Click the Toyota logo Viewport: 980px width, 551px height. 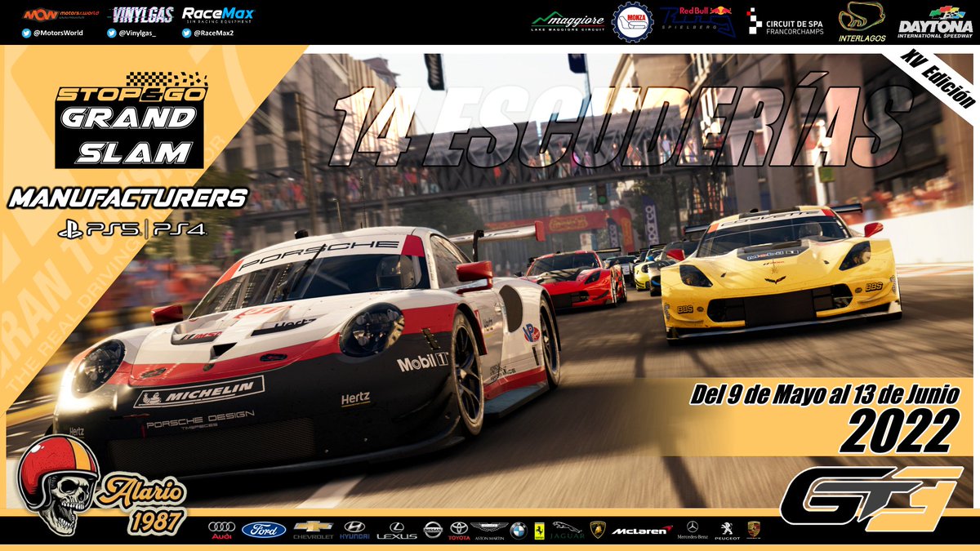[x=459, y=531]
